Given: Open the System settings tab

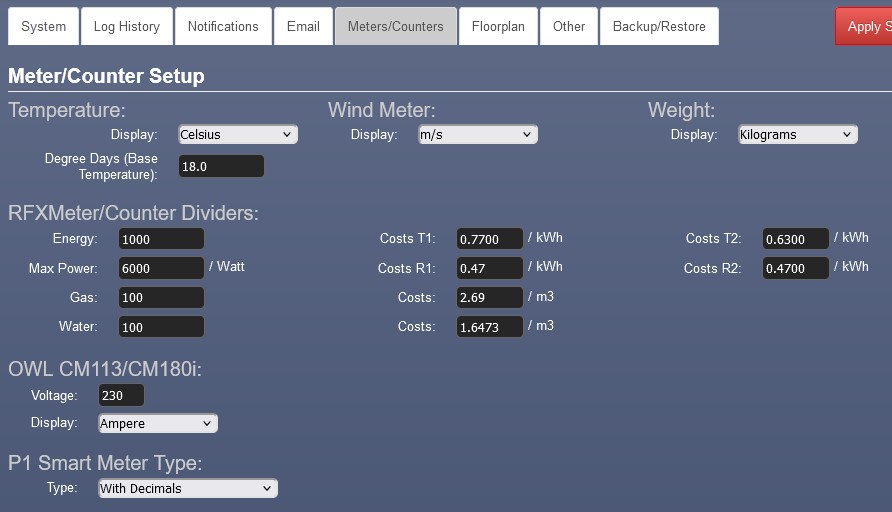Looking at the screenshot, I should 43,26.
